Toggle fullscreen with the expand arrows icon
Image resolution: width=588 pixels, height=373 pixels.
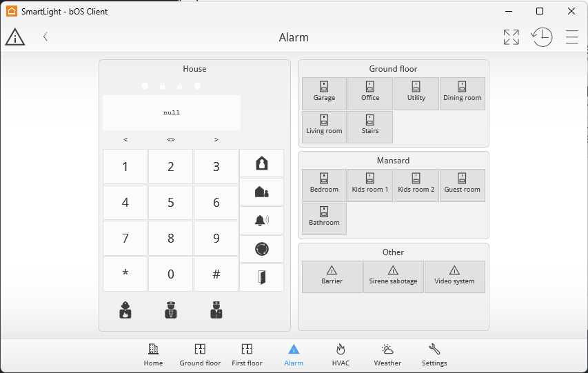[511, 37]
